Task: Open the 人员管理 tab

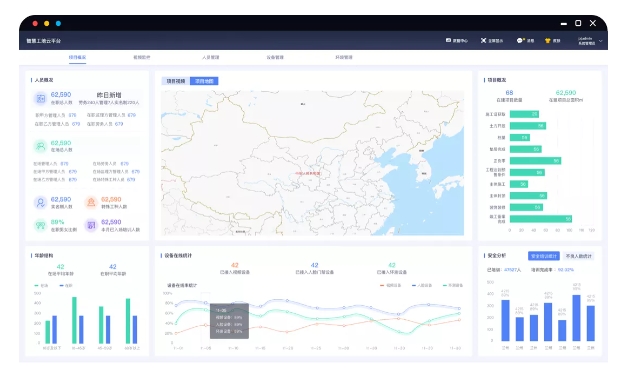Action: (210, 57)
